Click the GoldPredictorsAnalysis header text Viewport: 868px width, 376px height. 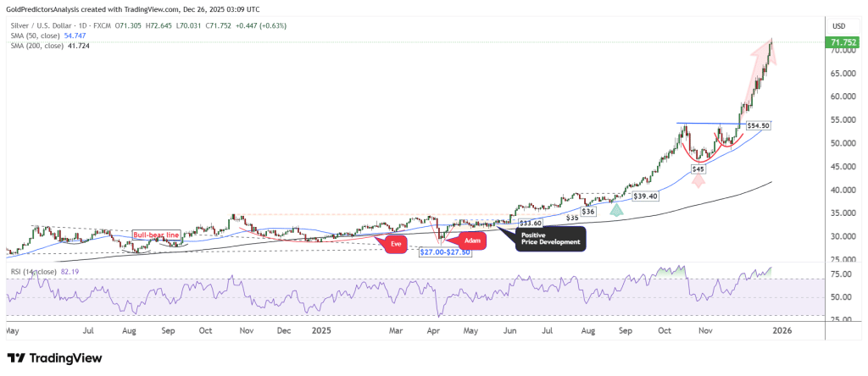(47, 9)
